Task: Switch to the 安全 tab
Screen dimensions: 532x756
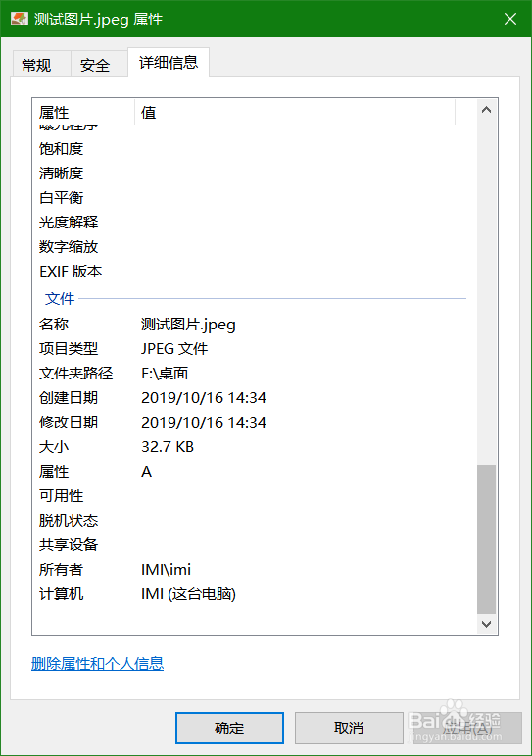Action: pyautogui.click(x=99, y=64)
